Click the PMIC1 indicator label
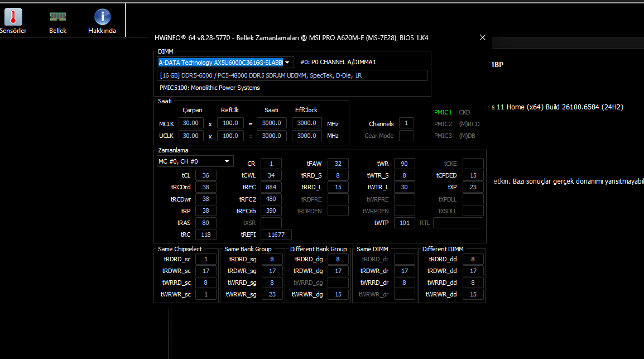This screenshot has width=644, height=359. pyautogui.click(x=443, y=112)
